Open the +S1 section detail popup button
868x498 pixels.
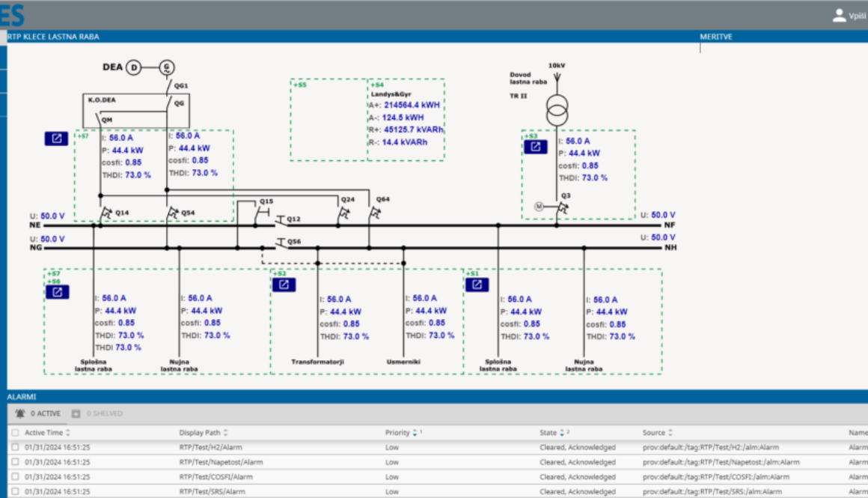coord(477,285)
